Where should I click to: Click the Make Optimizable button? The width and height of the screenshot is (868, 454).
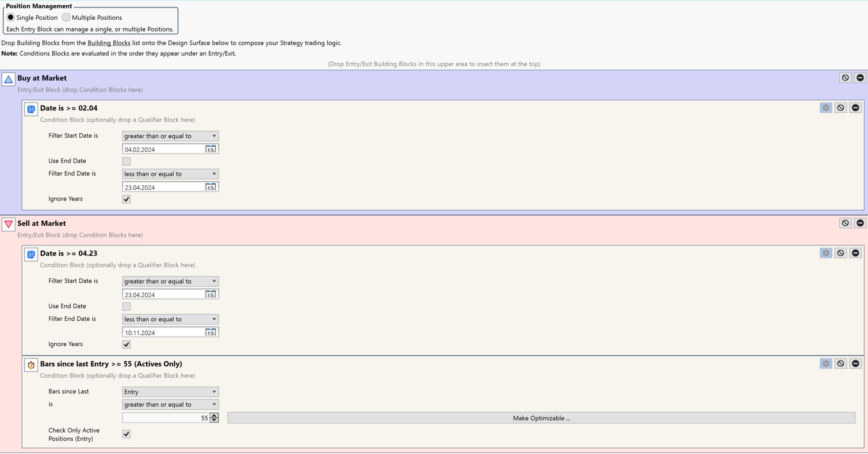click(x=541, y=418)
